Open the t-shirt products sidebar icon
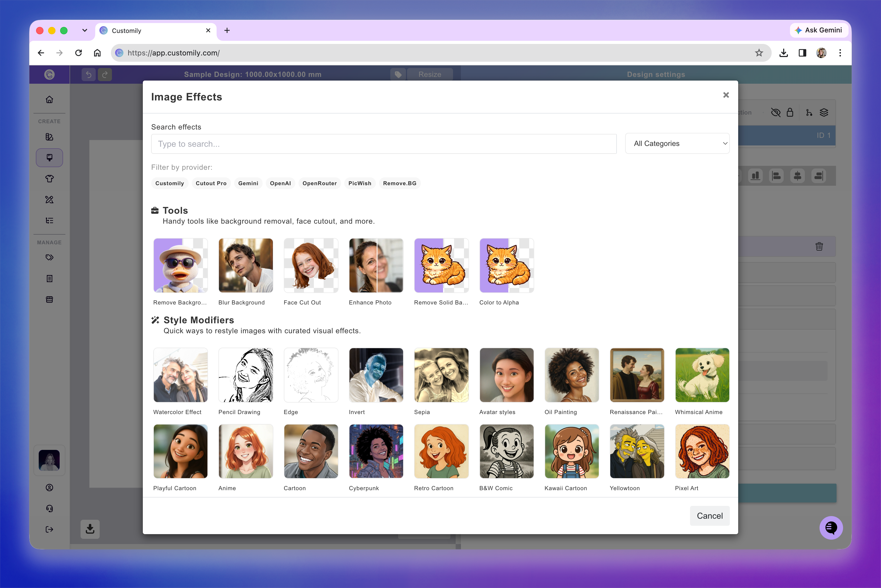Viewport: 881px width, 588px height. [x=49, y=178]
